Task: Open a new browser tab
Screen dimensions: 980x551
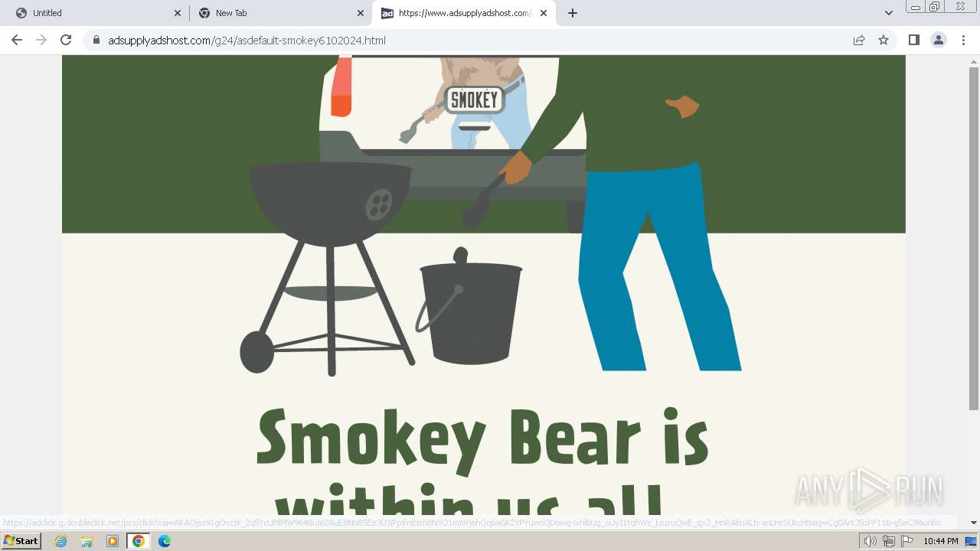Action: [572, 13]
